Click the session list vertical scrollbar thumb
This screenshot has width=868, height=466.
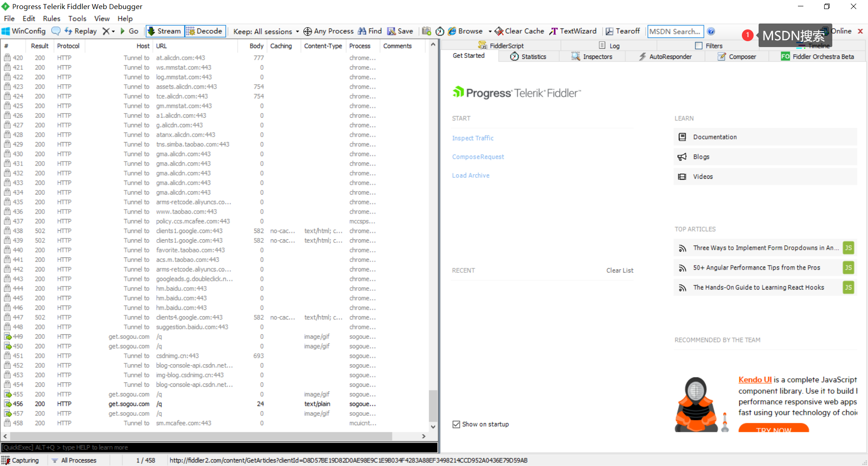[433, 406]
